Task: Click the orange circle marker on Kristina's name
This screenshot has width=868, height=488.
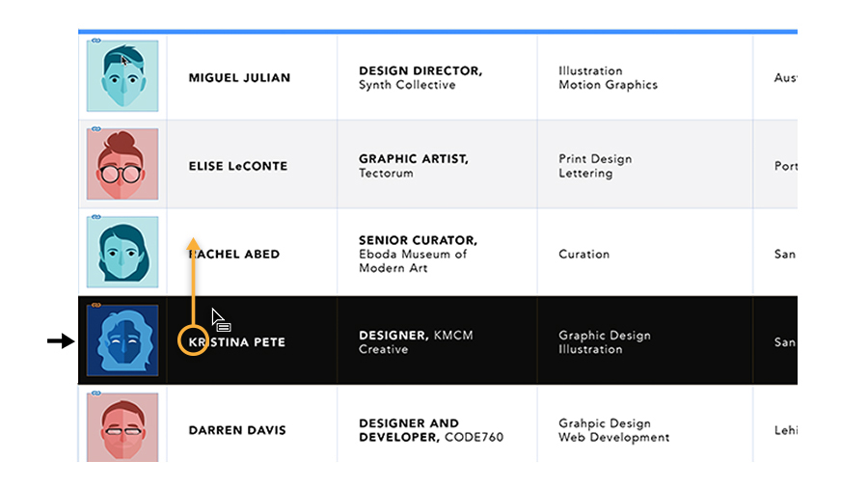Action: (x=194, y=341)
